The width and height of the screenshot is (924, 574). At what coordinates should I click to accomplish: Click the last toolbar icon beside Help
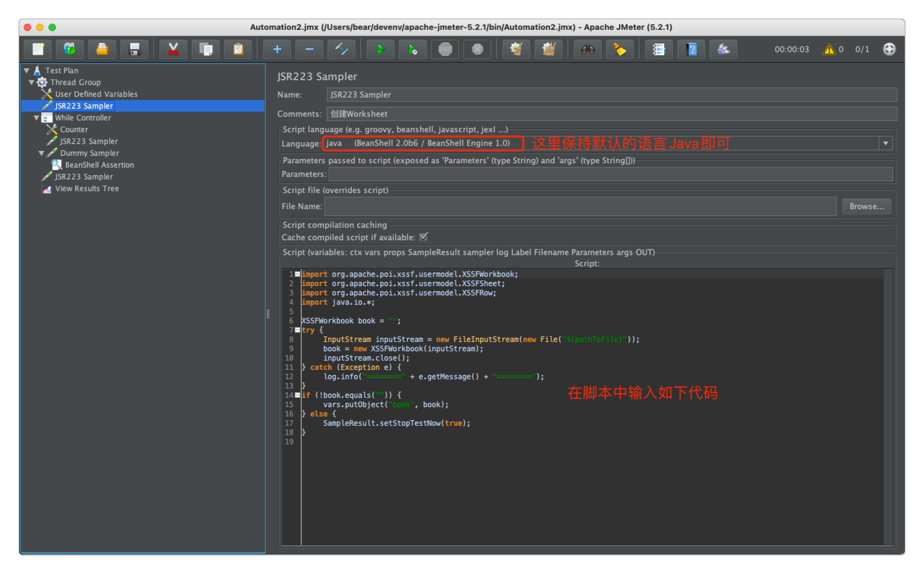(724, 49)
